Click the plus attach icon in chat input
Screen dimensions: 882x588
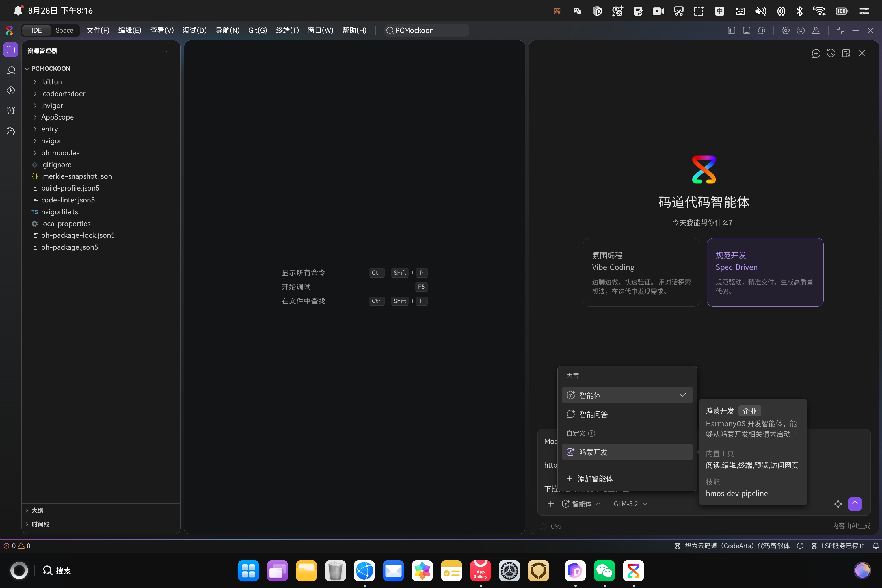click(x=550, y=504)
